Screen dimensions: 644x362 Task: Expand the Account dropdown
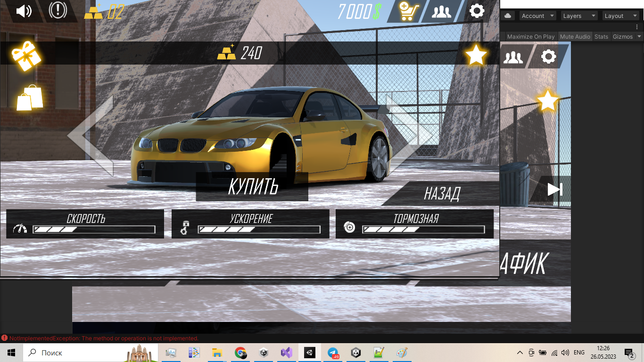(537, 16)
